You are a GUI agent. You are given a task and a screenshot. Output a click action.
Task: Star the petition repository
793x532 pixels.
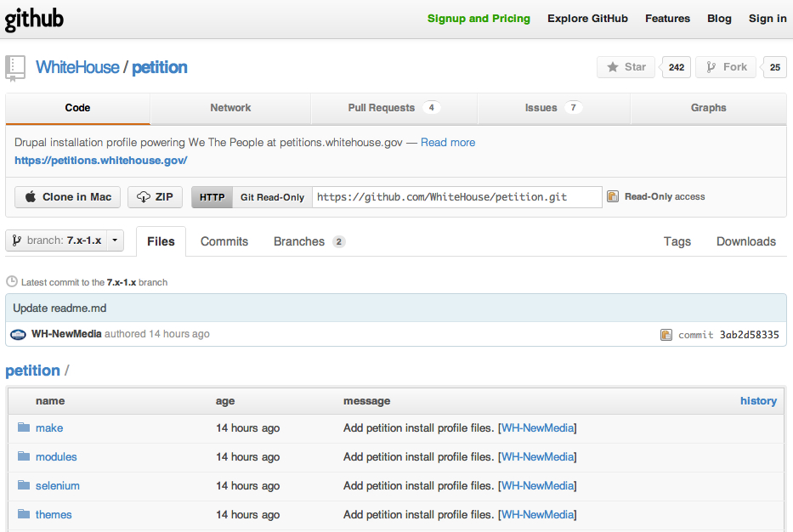point(626,66)
